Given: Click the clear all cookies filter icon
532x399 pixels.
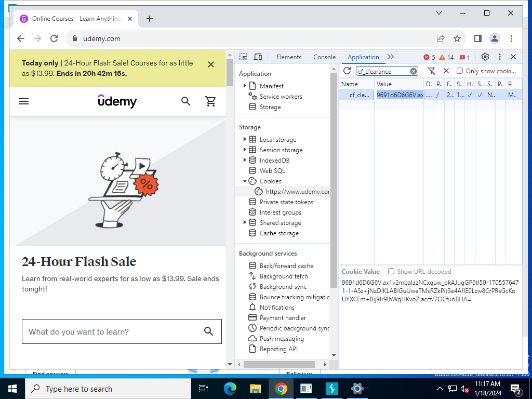Looking at the screenshot, I should (431, 71).
